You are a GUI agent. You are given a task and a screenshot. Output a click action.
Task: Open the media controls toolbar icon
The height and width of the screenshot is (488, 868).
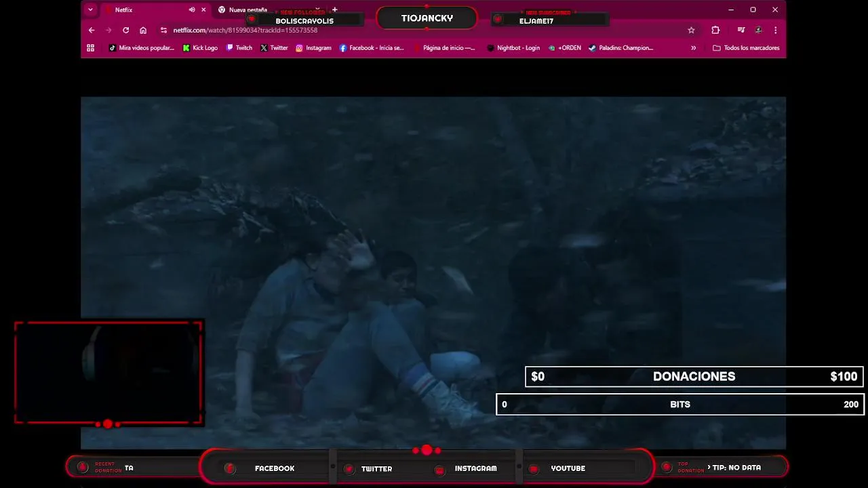(x=741, y=30)
